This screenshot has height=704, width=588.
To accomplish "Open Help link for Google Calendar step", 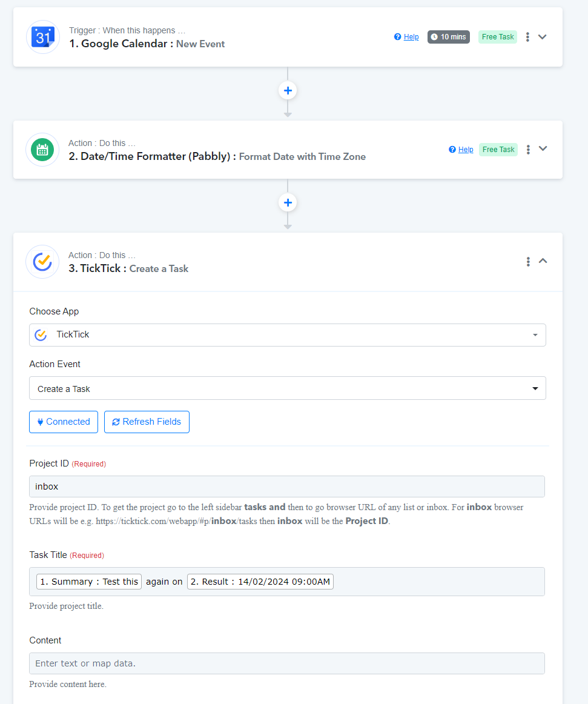I will click(x=411, y=37).
